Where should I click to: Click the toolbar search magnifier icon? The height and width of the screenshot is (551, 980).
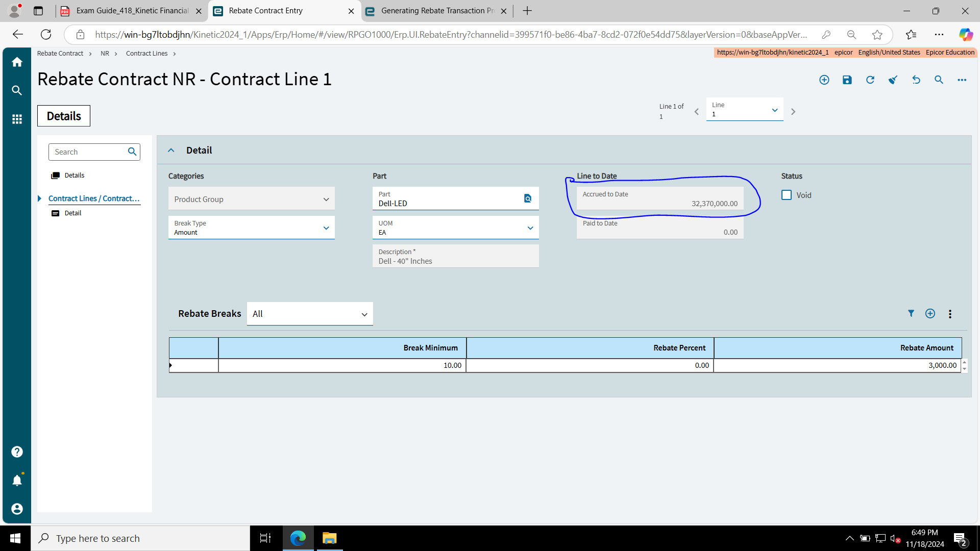[939, 80]
